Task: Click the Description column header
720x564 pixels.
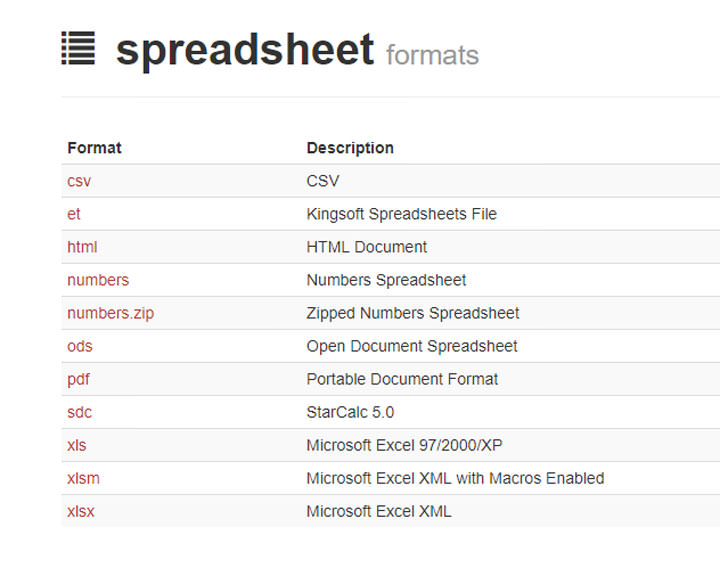Action: (x=350, y=148)
